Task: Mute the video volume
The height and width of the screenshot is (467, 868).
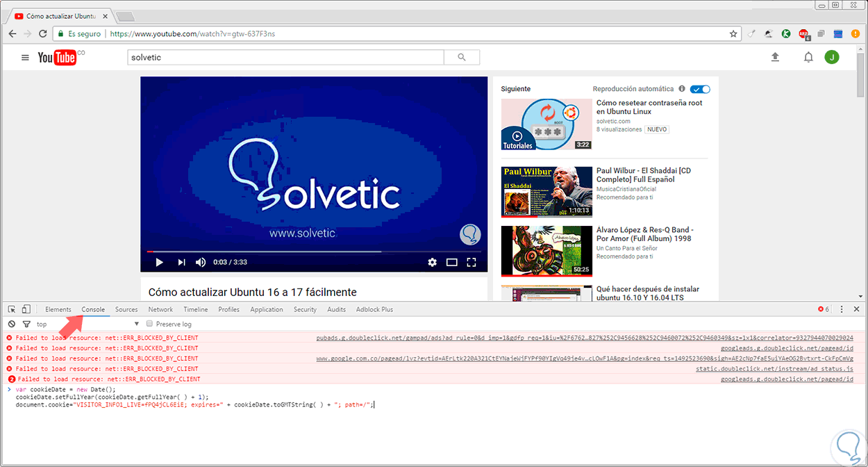Action: 201,262
